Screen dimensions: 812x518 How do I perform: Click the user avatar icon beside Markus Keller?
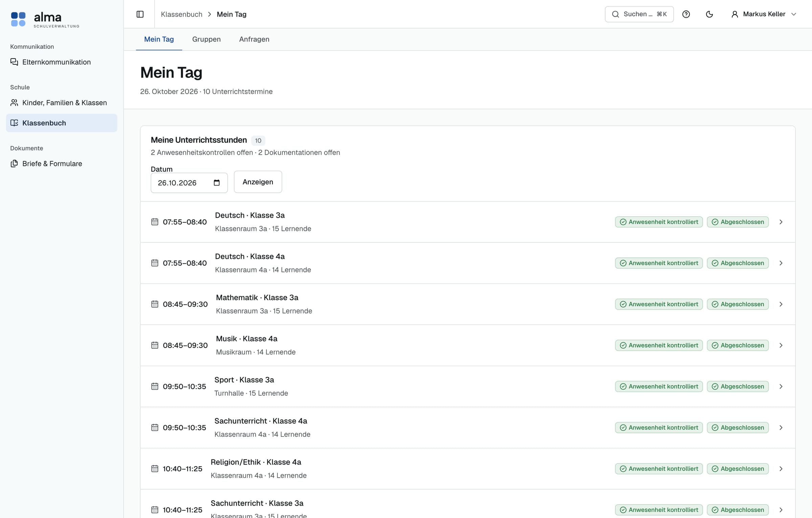coord(735,14)
